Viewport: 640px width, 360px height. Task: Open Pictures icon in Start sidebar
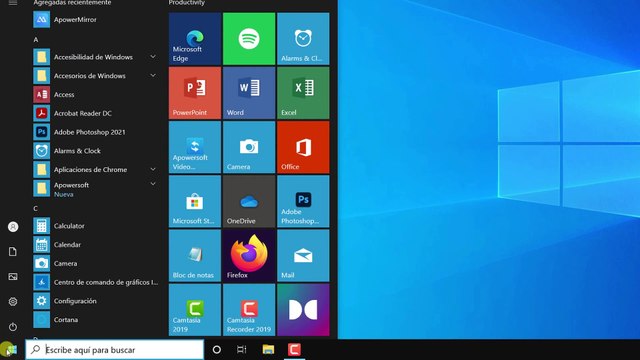click(13, 277)
